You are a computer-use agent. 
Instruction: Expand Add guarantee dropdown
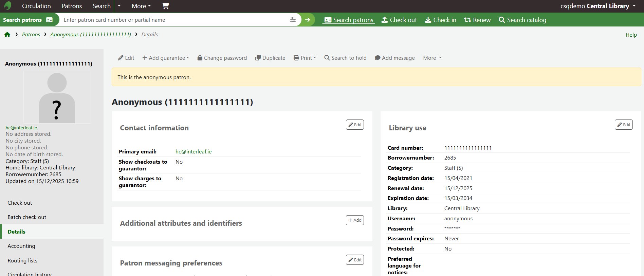[166, 58]
